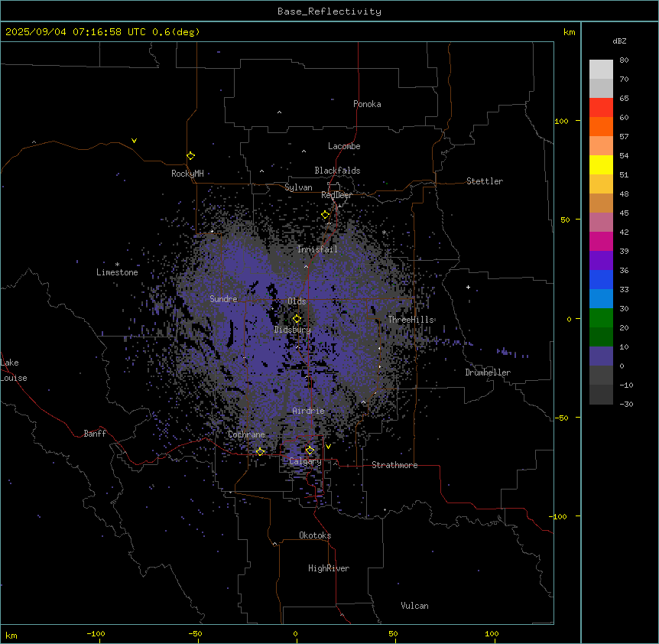Screen dimensions: 659x644
Task: Pick the light blue 33-30 dBZ swatch
Action: [x=601, y=298]
